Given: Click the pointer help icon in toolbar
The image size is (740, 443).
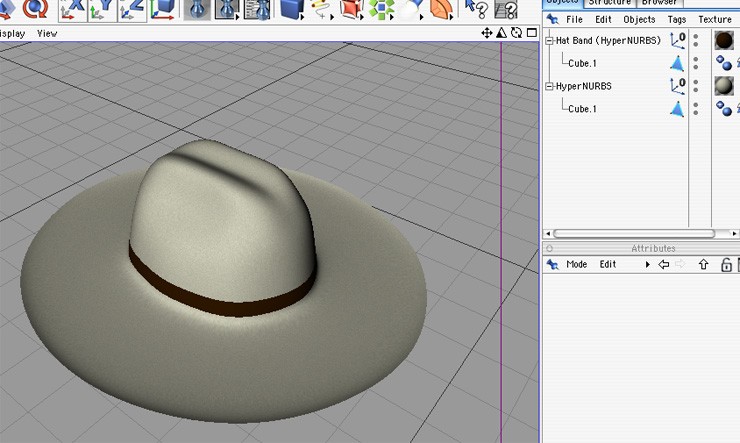Looking at the screenshot, I should pos(477,9).
